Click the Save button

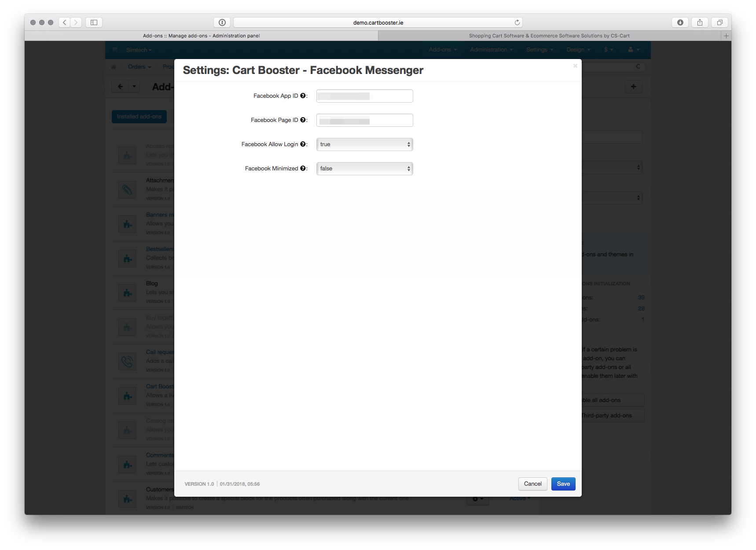pos(563,484)
